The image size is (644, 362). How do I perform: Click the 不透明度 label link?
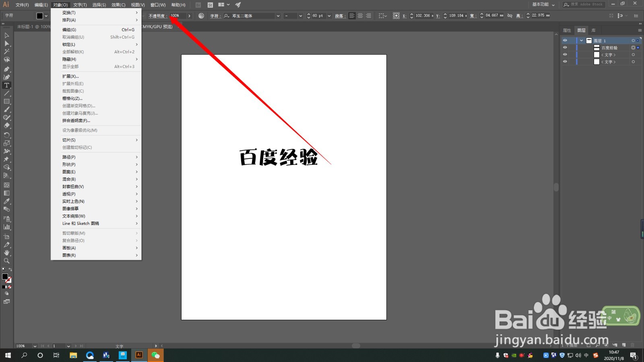[158, 16]
